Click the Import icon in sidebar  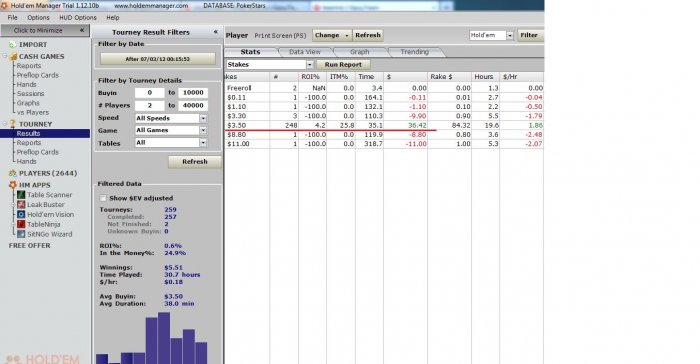pos(12,45)
